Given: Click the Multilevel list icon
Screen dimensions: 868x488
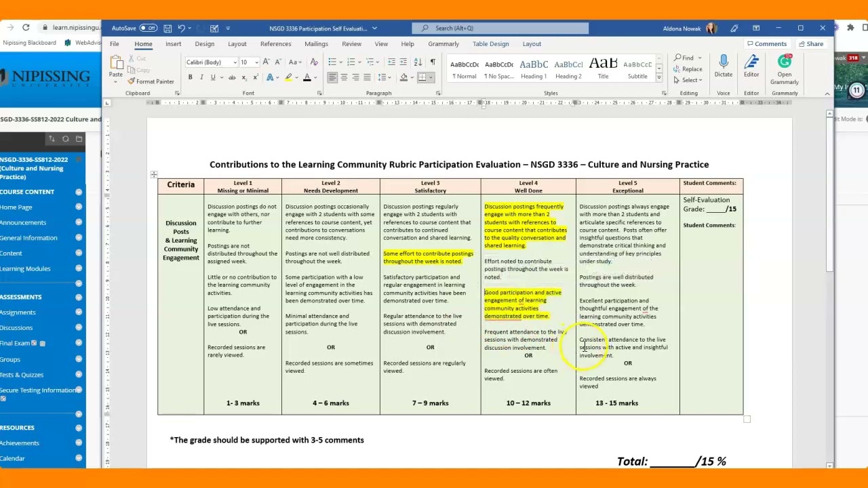Looking at the screenshot, I should pos(369,62).
